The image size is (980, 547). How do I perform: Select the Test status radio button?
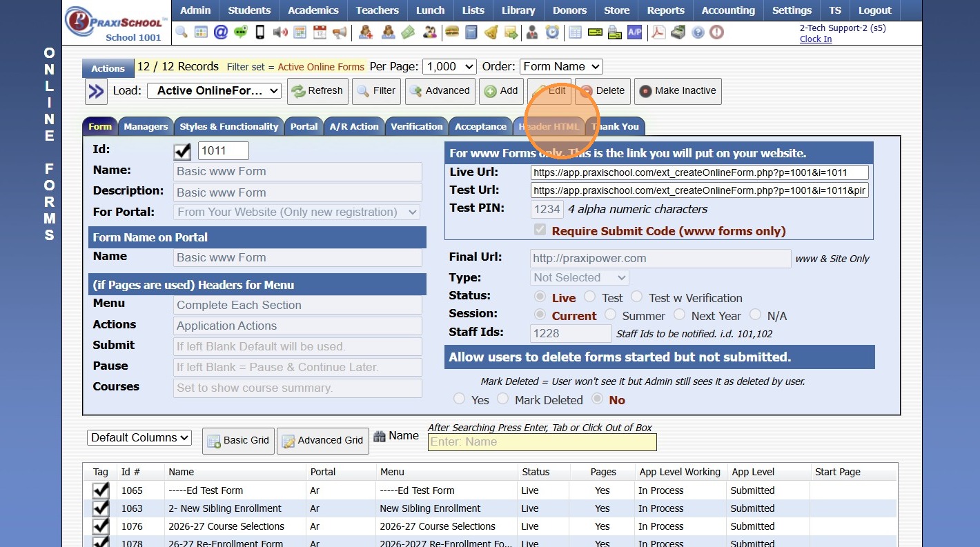(x=589, y=297)
